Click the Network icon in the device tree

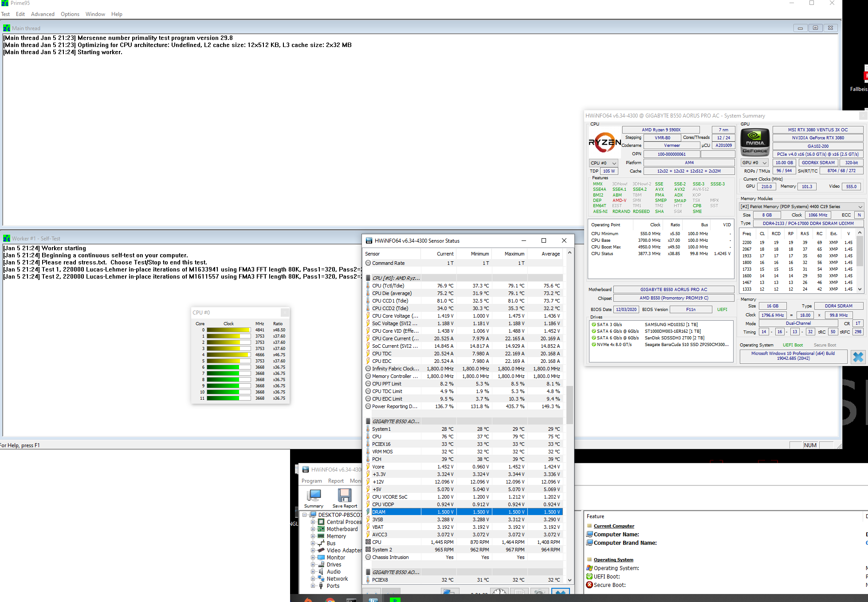321,579
